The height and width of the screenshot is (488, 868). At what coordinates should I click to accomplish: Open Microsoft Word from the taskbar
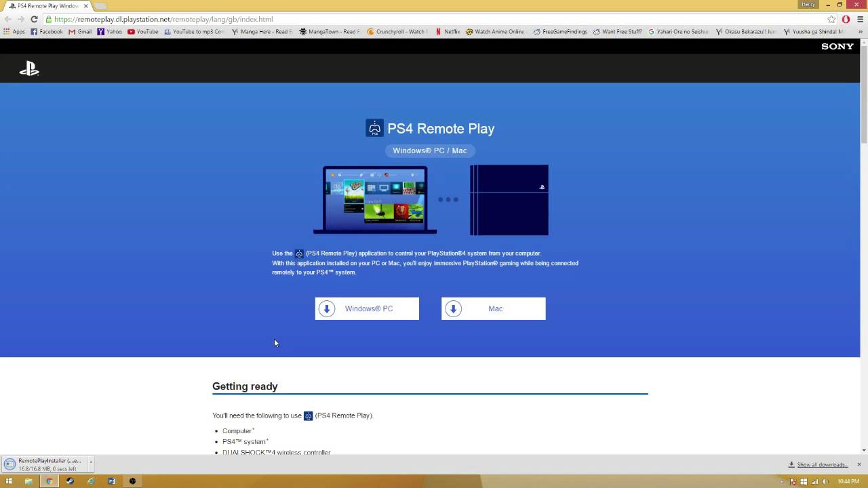(x=112, y=481)
